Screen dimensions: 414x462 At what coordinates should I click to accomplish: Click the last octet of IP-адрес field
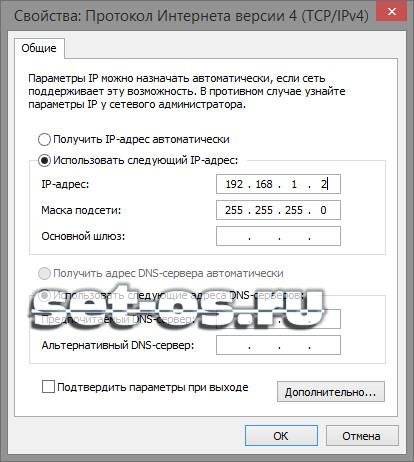click(x=324, y=184)
